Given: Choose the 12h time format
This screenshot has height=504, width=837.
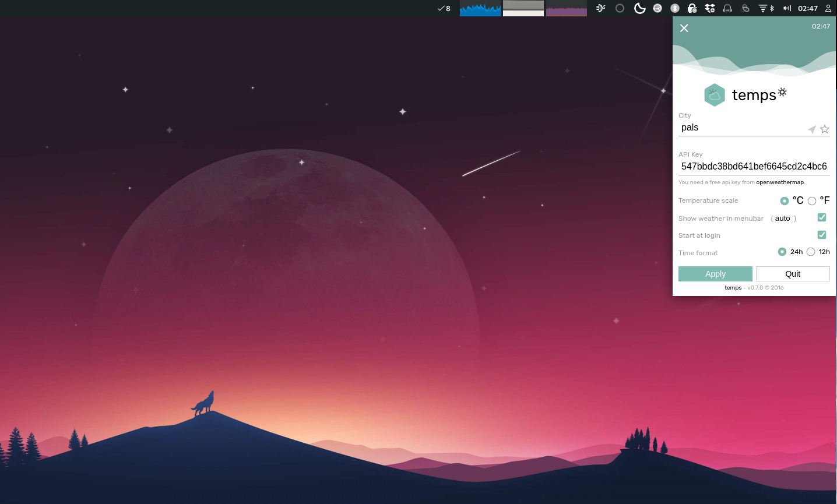Looking at the screenshot, I should pyautogui.click(x=811, y=252).
